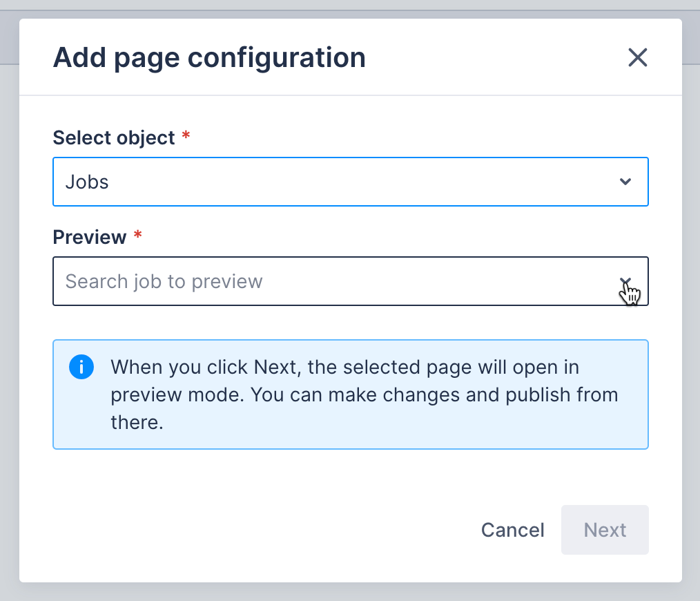Open the Select object dropdown showing Jobs

tap(350, 182)
